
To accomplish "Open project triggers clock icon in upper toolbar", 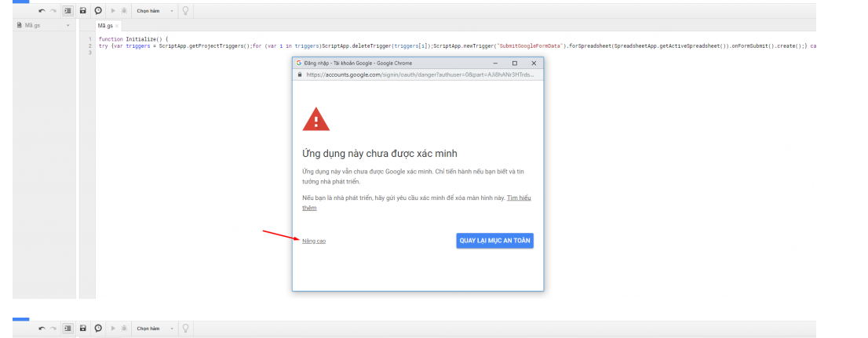I will coord(98,11).
